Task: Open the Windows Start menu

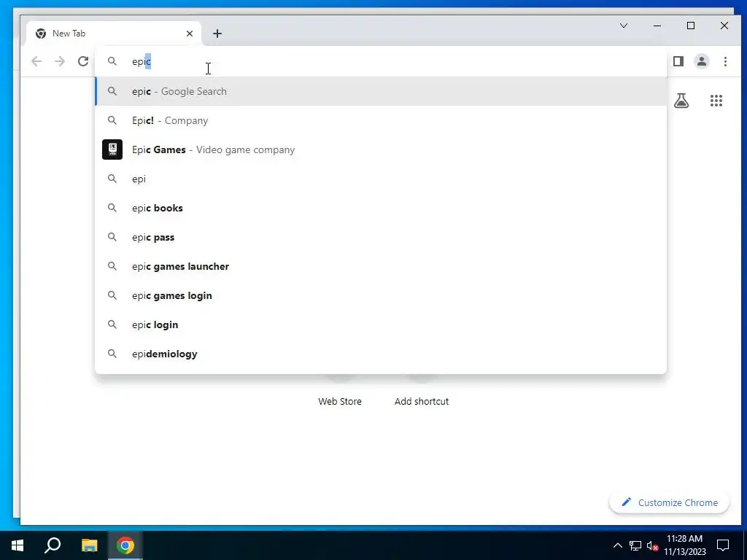Action: pos(18,545)
